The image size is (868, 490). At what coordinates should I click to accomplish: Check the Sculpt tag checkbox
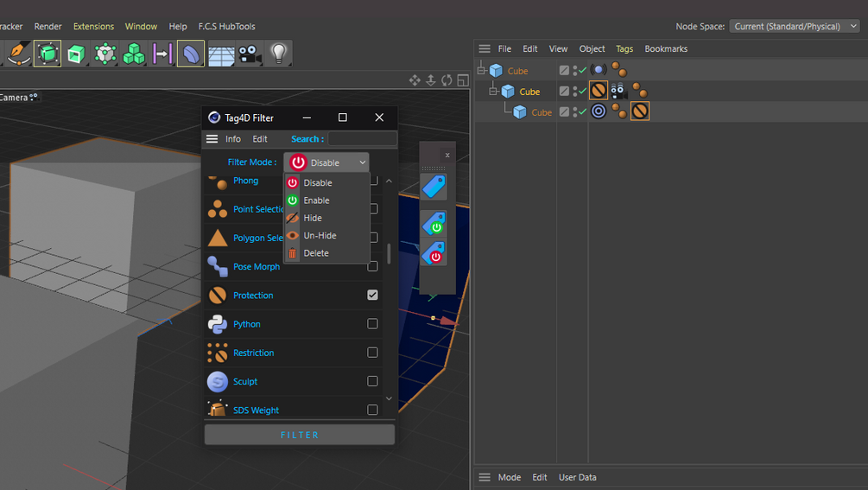pos(372,381)
